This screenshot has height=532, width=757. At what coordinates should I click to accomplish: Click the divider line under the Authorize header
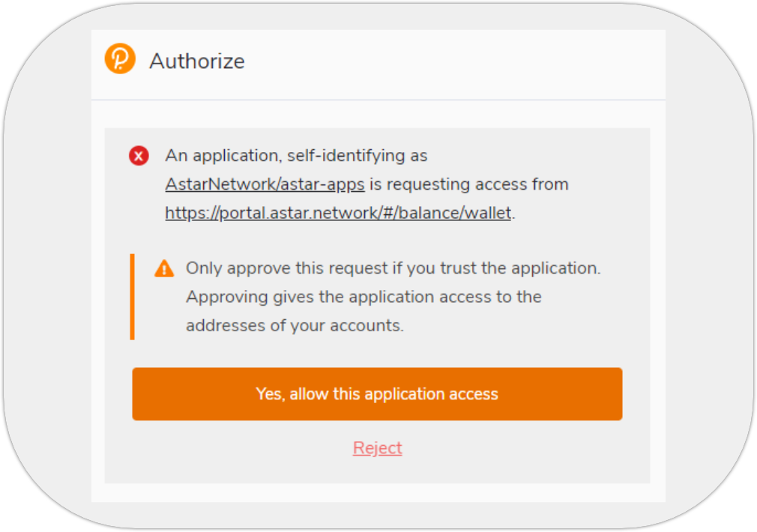click(378, 100)
